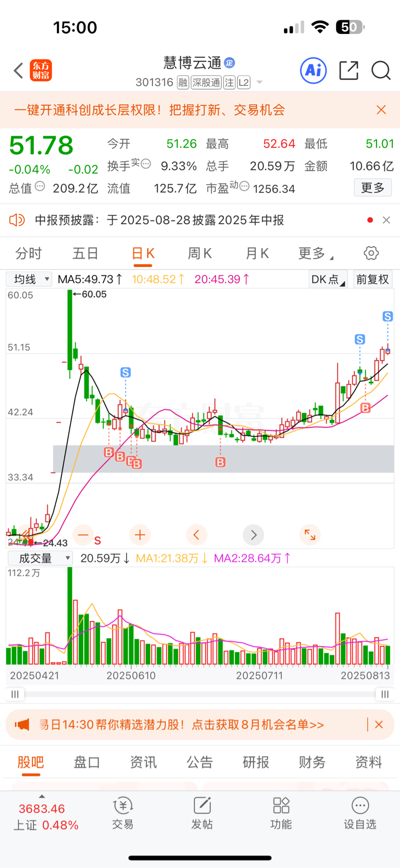This screenshot has height=868, width=400.
Task: Close the 科创成长层 promo banner
Action: click(x=381, y=109)
